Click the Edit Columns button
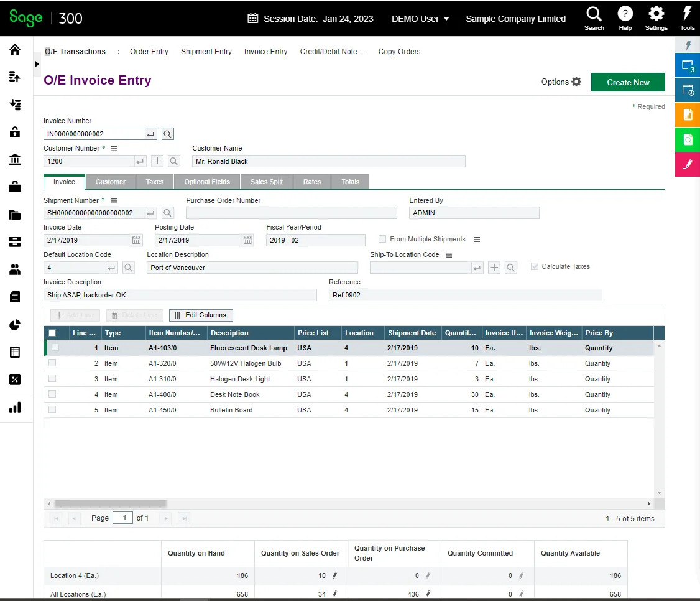The height and width of the screenshot is (601, 700). point(201,315)
